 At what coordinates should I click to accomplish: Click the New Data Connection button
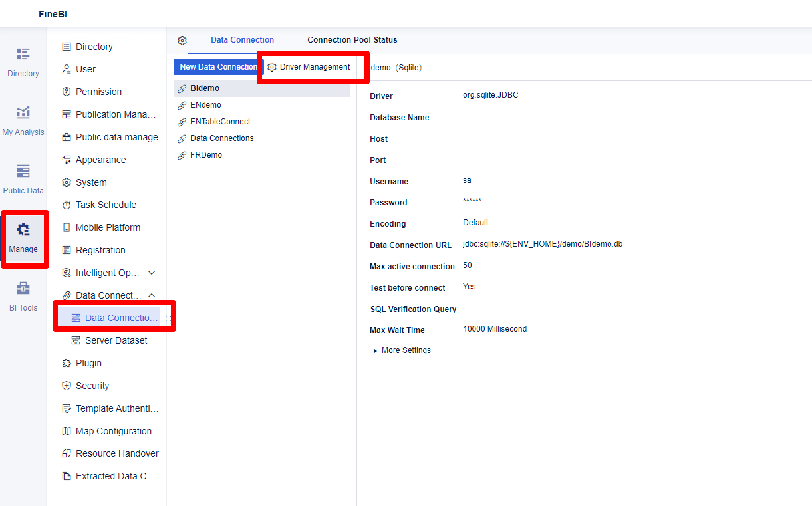pyautogui.click(x=219, y=67)
